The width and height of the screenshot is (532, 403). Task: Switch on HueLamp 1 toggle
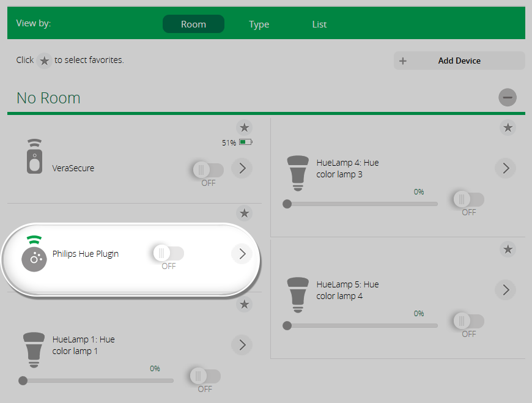(x=205, y=376)
